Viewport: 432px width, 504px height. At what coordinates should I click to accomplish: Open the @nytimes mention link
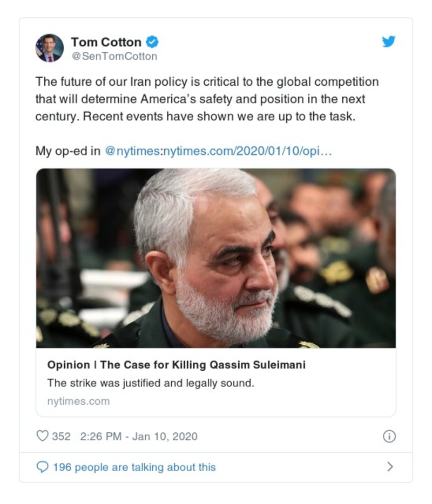pyautogui.click(x=132, y=151)
